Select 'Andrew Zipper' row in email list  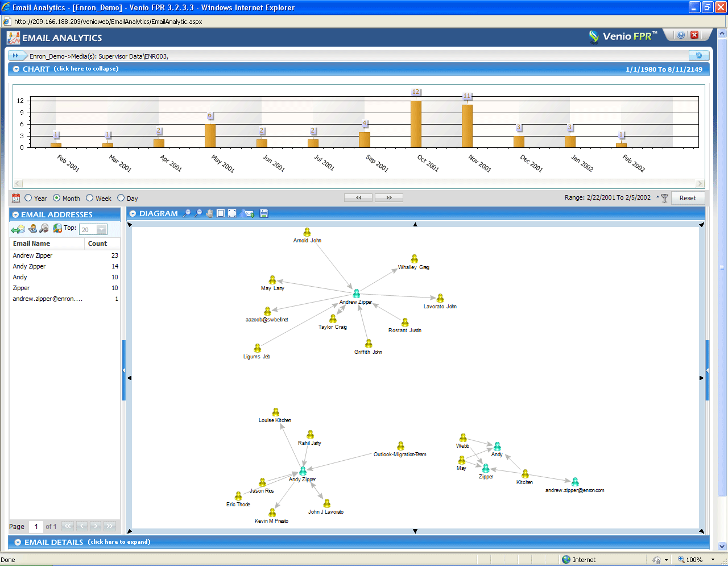click(65, 255)
